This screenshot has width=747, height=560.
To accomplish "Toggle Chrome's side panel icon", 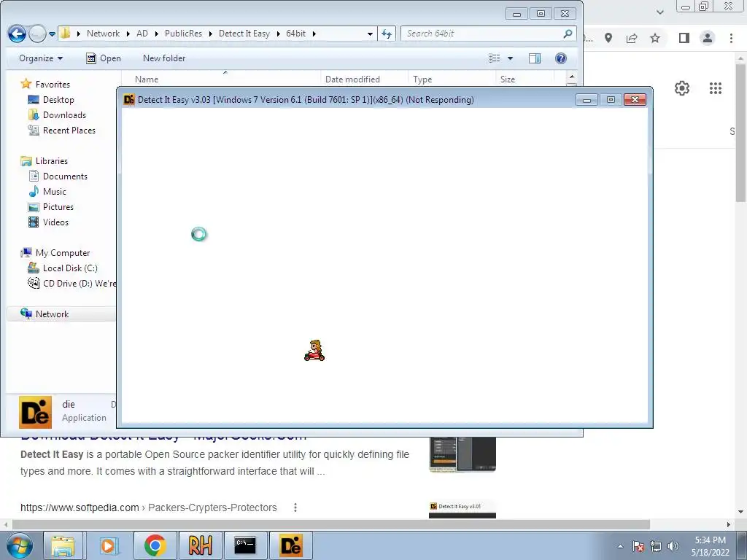I will click(684, 38).
